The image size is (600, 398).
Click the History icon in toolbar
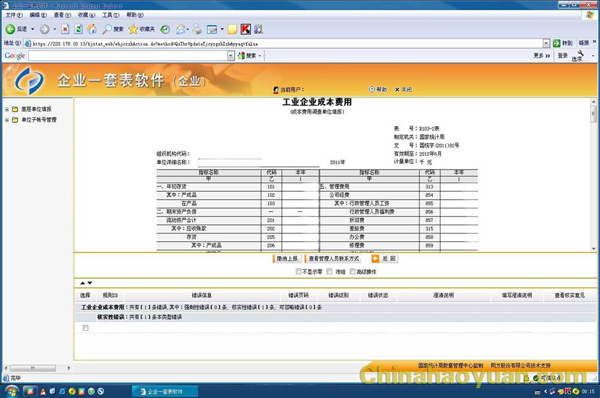tap(165, 29)
